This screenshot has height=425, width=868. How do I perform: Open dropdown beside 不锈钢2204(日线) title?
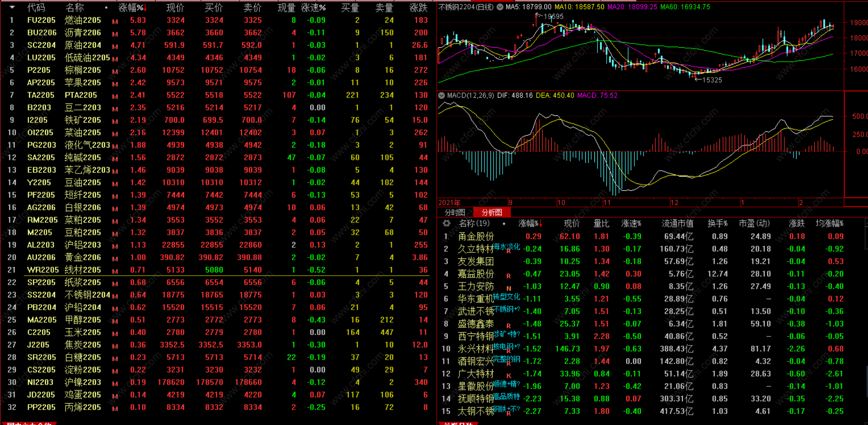pyautogui.click(x=500, y=7)
